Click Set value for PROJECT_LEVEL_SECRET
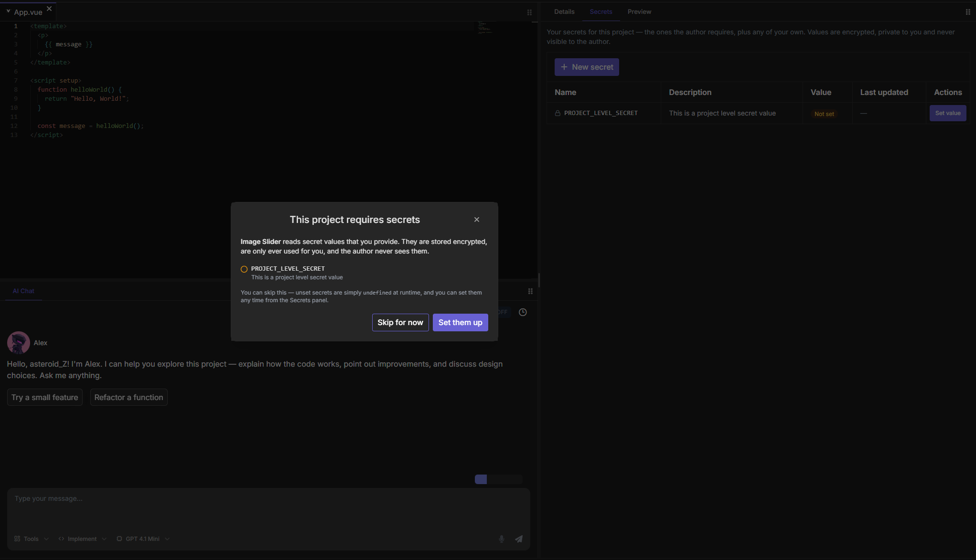The image size is (976, 560). click(948, 113)
